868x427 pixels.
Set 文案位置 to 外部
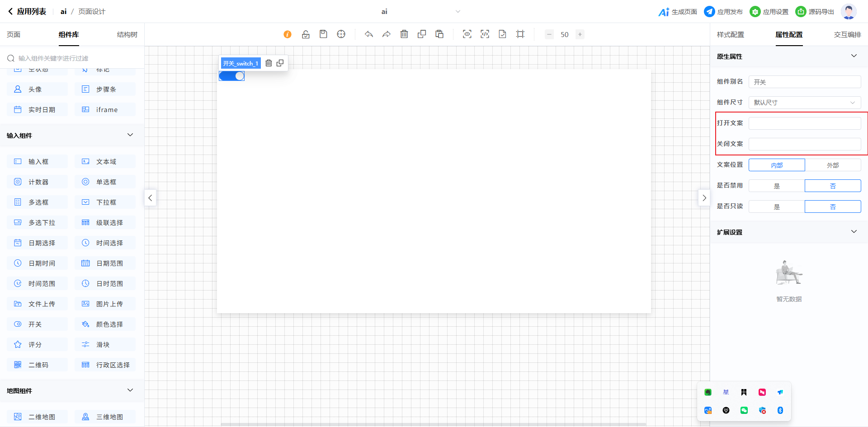pos(833,165)
